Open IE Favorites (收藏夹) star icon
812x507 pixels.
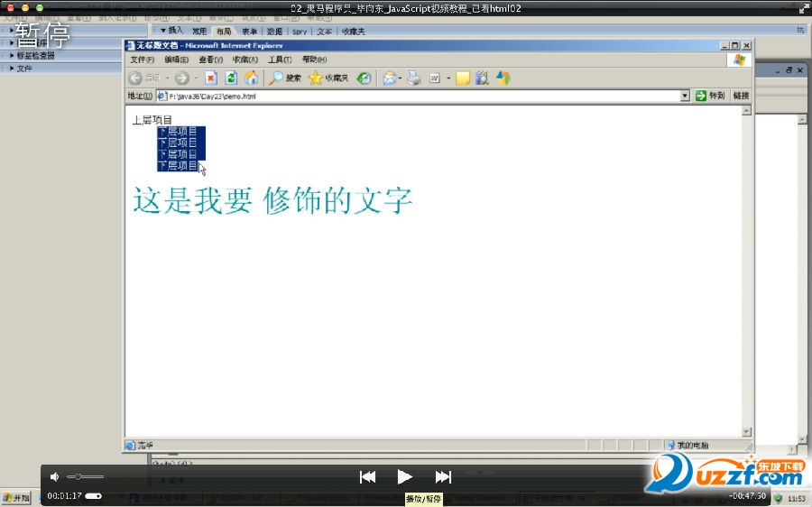(x=315, y=78)
